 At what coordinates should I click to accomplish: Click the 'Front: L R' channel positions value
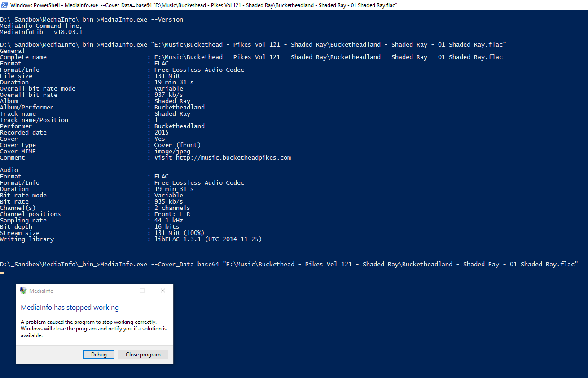click(172, 214)
